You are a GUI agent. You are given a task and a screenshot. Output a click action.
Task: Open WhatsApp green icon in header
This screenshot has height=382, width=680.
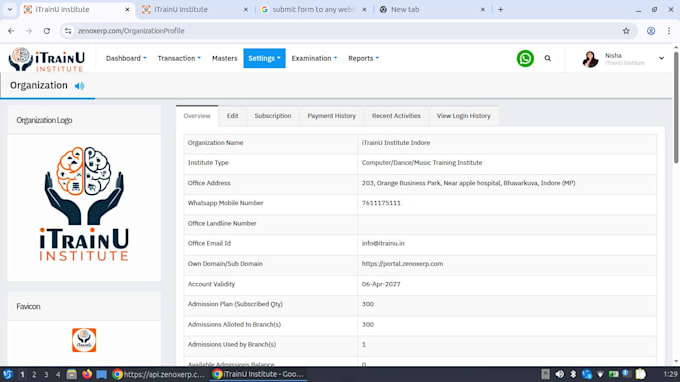(525, 59)
